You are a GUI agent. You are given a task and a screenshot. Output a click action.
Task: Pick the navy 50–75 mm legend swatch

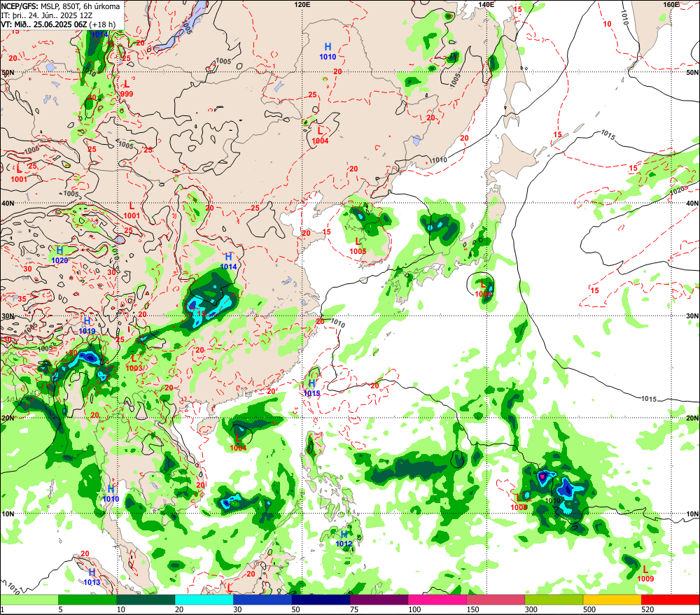coord(321,600)
